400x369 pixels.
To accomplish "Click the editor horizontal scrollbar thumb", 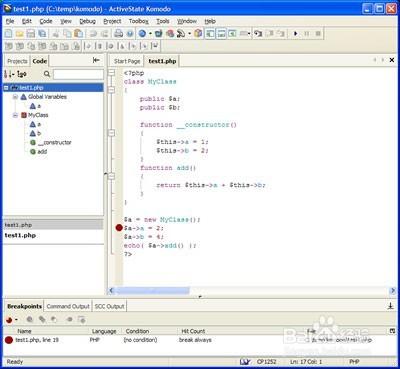I will pyautogui.click(x=152, y=291).
